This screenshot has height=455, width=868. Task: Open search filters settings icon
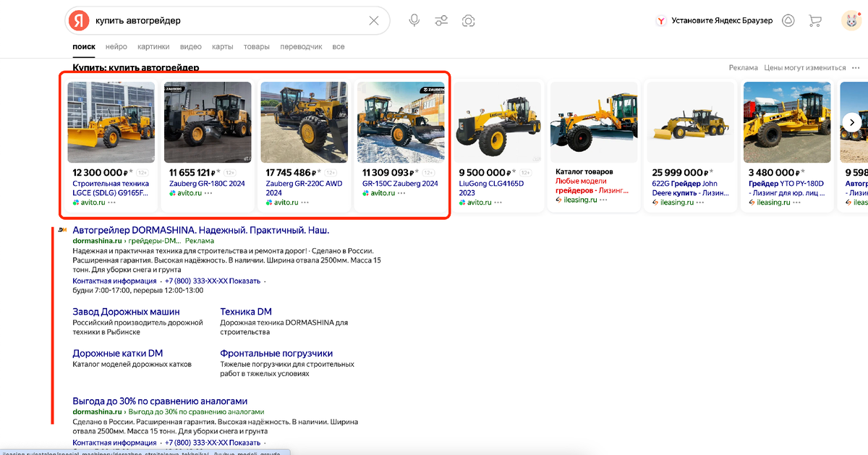(x=441, y=20)
